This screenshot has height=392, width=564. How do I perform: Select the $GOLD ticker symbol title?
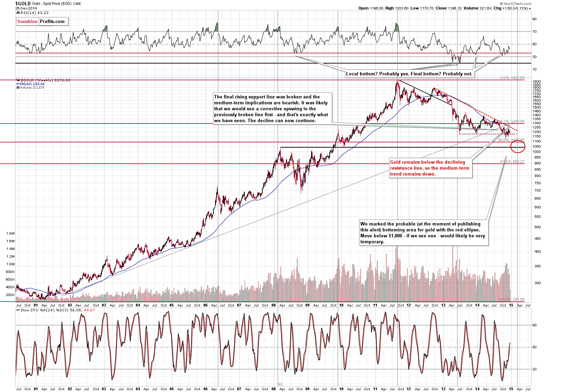(23, 3)
